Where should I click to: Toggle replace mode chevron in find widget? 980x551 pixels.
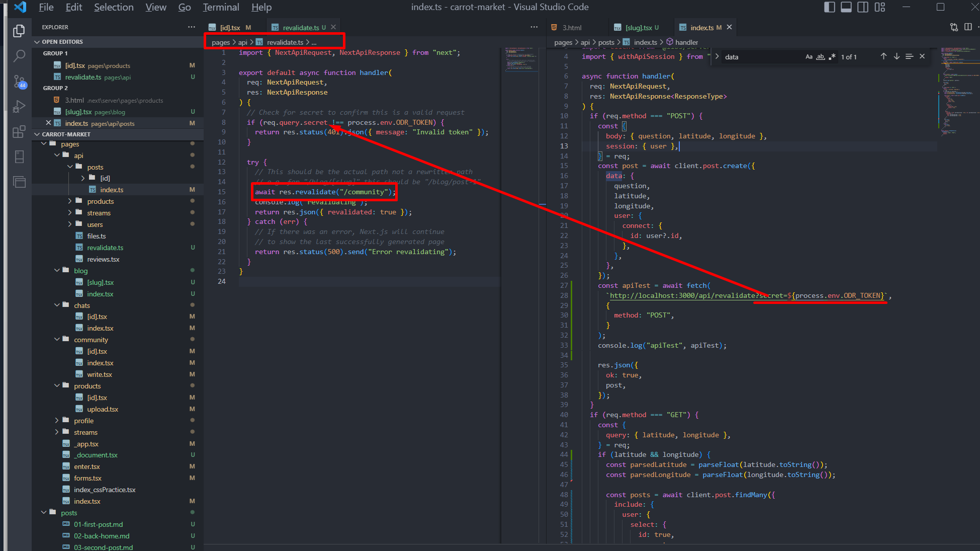[717, 57]
